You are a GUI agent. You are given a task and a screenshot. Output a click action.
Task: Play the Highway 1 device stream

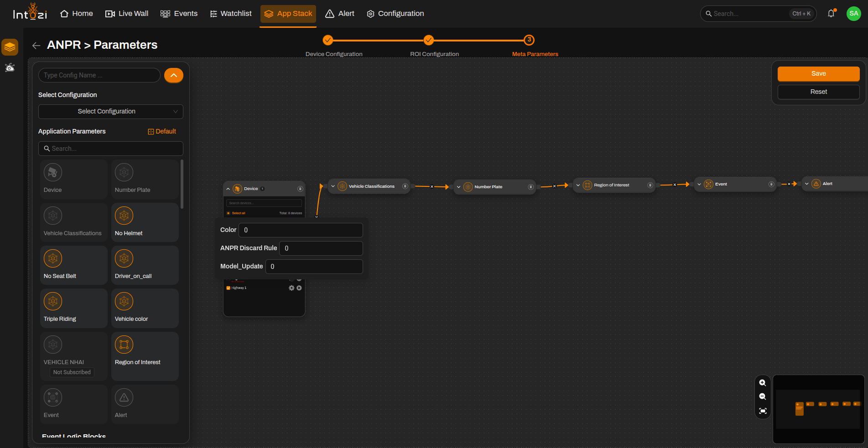(299, 288)
